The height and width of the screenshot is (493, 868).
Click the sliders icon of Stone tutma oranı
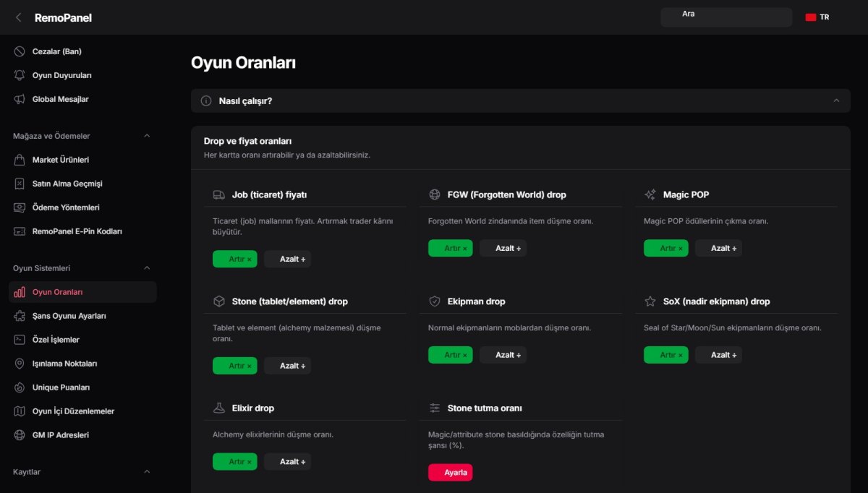435,408
